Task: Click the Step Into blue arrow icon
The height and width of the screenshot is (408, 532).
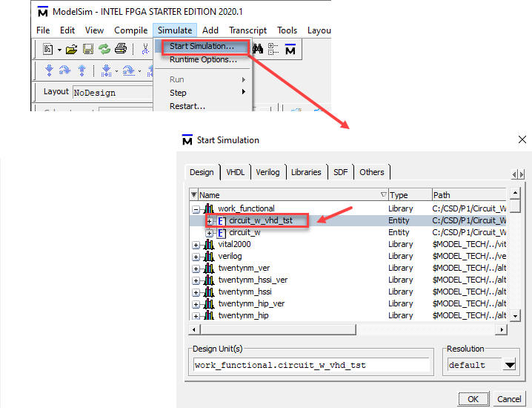Action: pos(49,70)
